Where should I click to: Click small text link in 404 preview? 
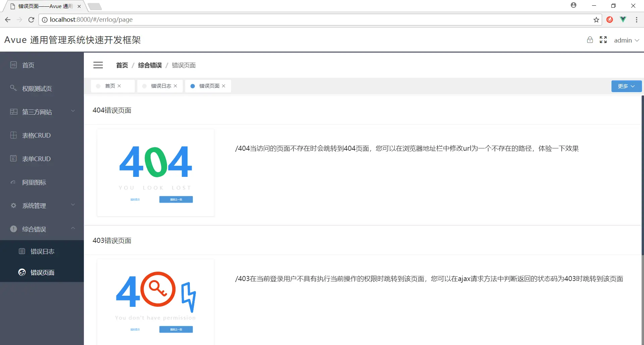pos(135,199)
